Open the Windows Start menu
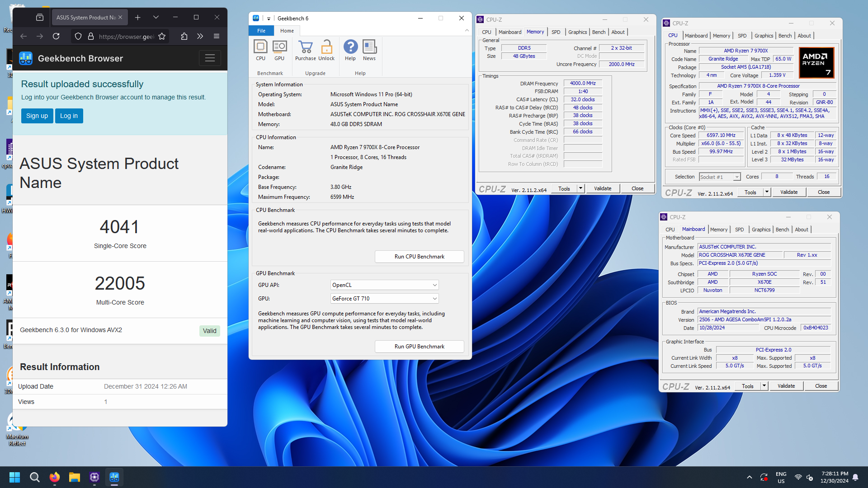This screenshot has height=488, width=868. (x=14, y=477)
